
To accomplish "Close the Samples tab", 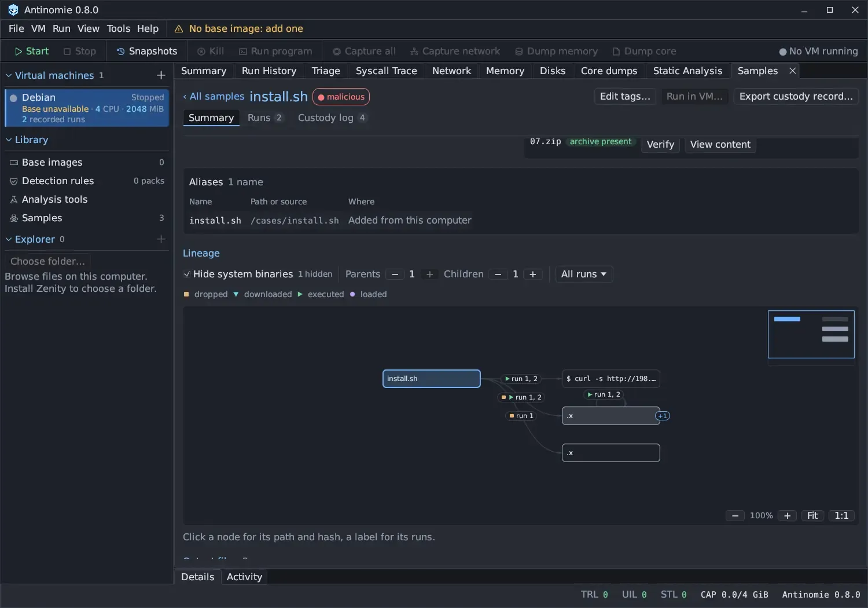I will [x=793, y=71].
